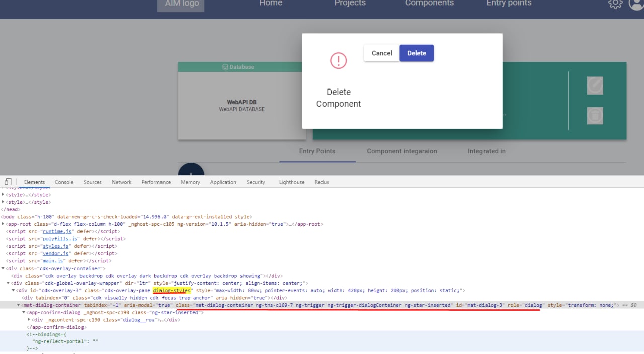This screenshot has height=354, width=644.
Task: Select the DevTools Lighthouse tab
Action: coord(292,182)
